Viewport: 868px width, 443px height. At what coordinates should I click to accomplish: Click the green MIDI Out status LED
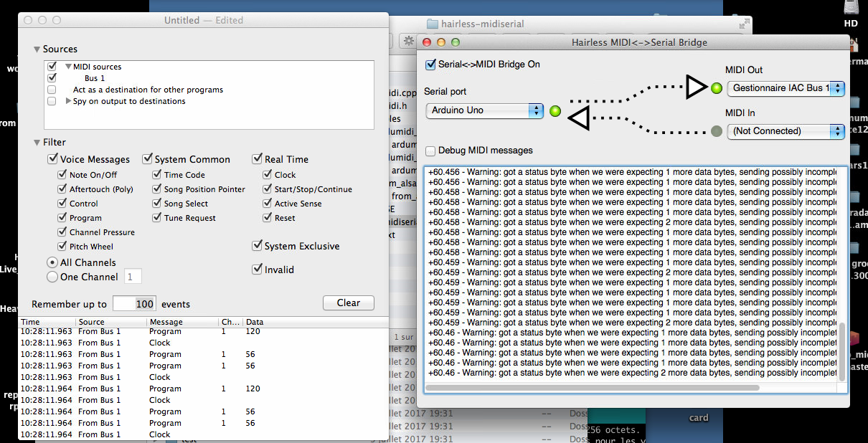pos(716,88)
